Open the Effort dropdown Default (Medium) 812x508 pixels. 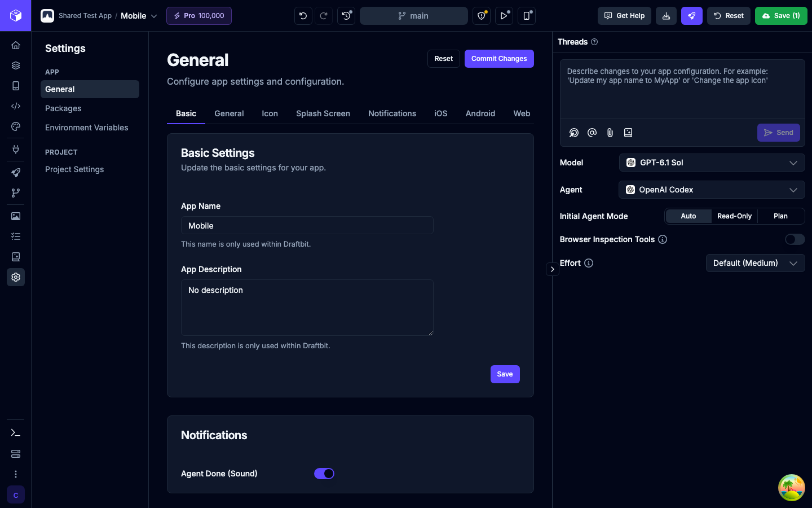pyautogui.click(x=756, y=263)
